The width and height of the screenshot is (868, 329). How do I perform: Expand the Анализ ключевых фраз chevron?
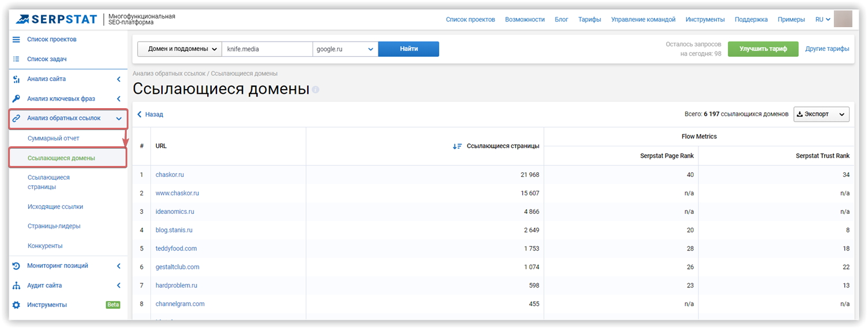pos(119,98)
